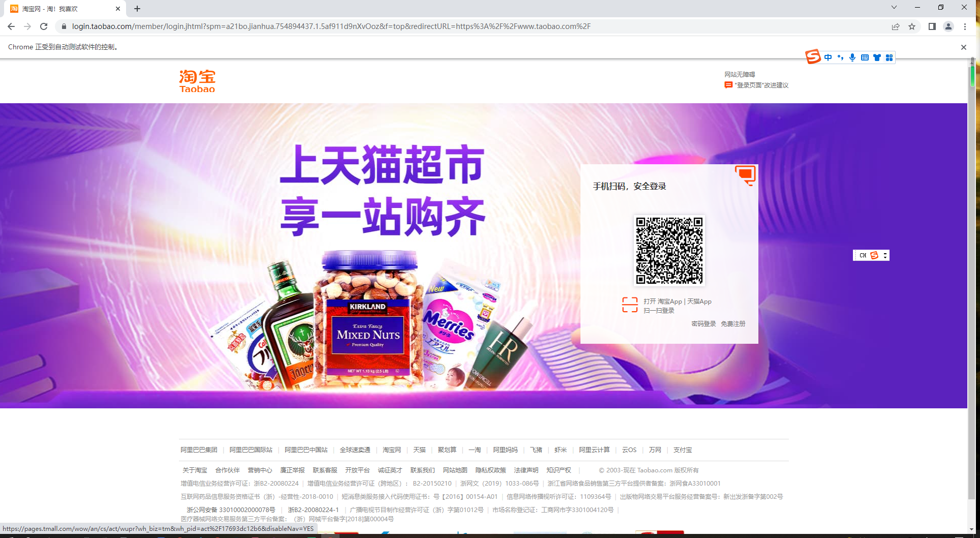This screenshot has width=980, height=538.
Task: Open the IME skin shirt icon
Action: pos(877,57)
